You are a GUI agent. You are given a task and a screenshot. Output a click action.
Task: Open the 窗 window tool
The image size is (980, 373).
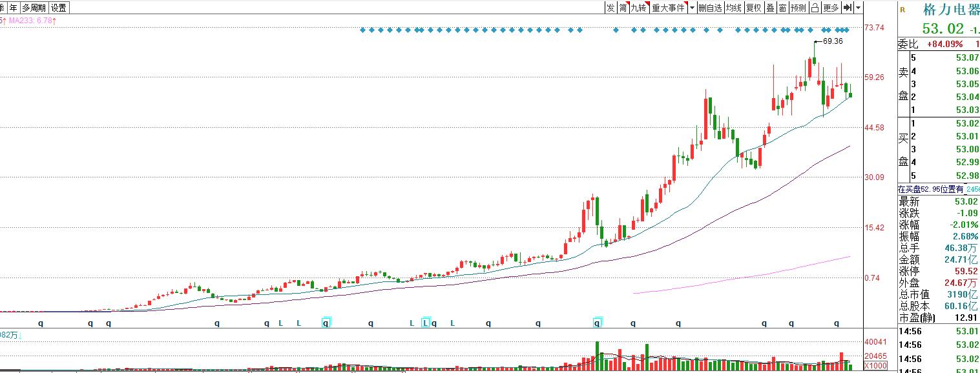[782, 8]
